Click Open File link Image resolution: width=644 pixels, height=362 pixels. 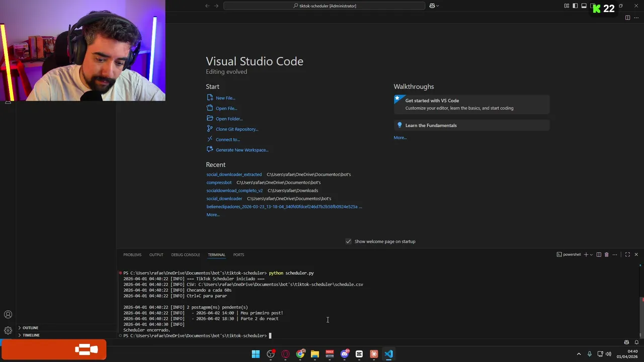point(226,108)
